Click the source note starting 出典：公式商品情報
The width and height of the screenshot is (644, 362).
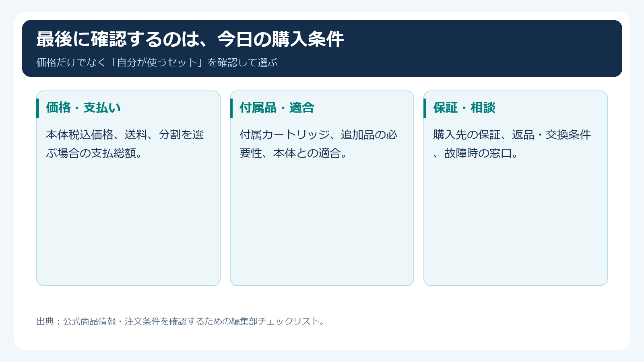180,321
